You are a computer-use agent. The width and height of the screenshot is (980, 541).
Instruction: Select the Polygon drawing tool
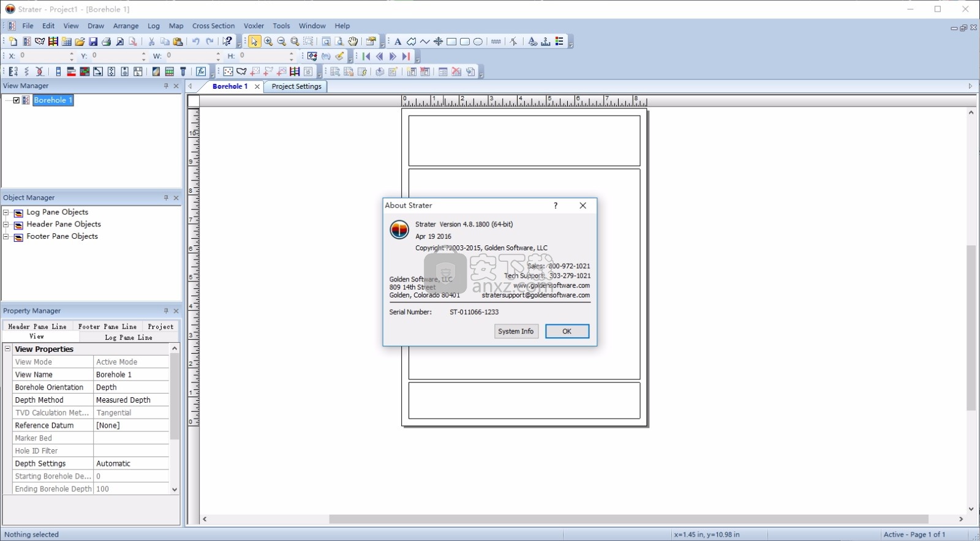point(411,41)
